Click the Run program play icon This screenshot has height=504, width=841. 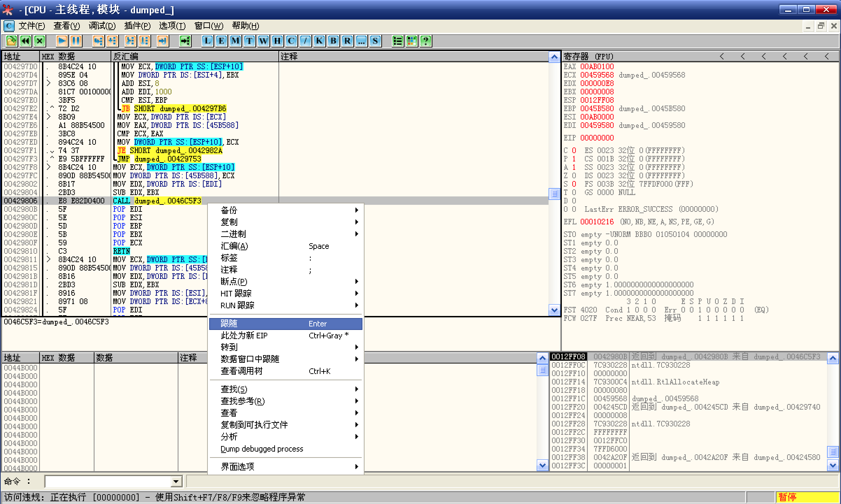coord(62,41)
